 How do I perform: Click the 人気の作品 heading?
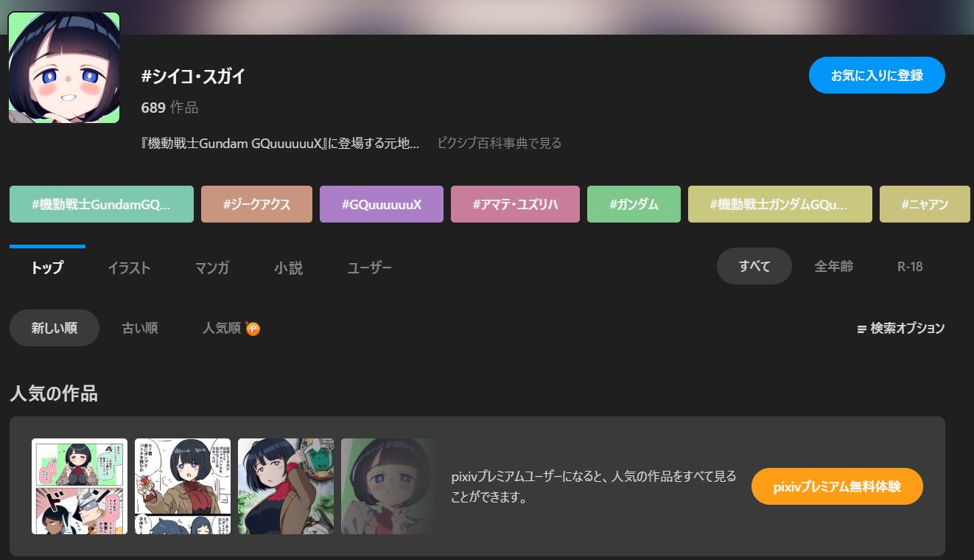pyautogui.click(x=54, y=393)
